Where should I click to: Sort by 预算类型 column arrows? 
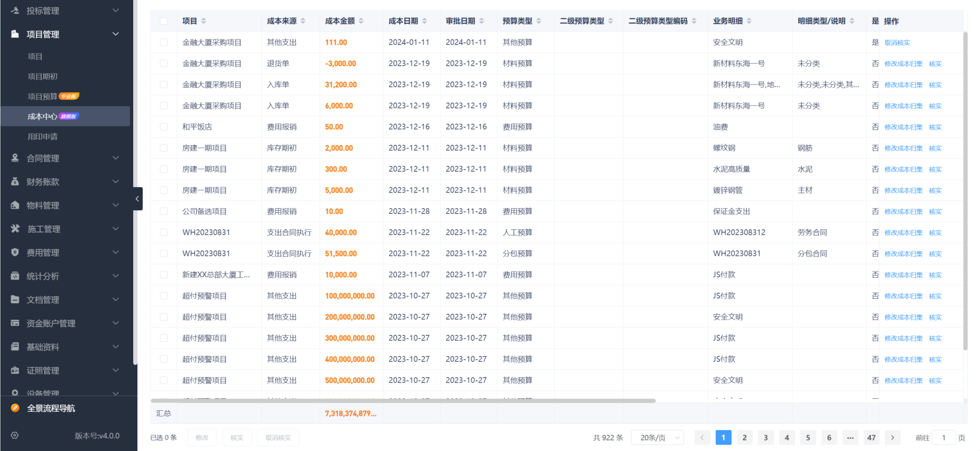(539, 21)
